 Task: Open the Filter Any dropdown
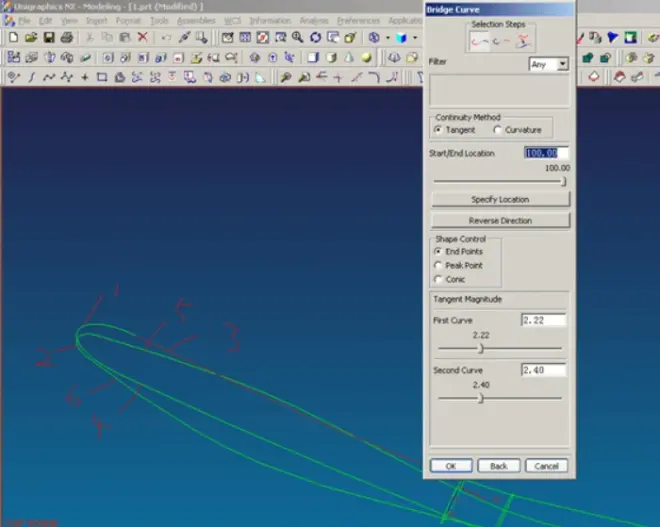coord(562,64)
